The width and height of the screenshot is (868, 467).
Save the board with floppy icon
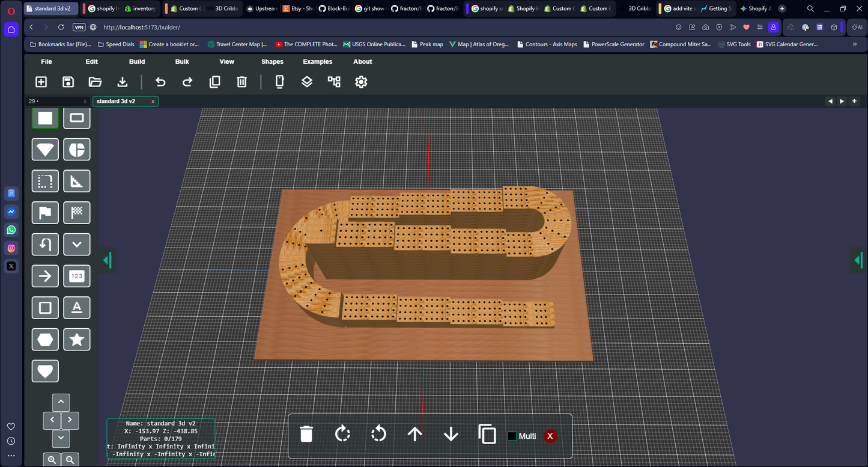(x=68, y=82)
